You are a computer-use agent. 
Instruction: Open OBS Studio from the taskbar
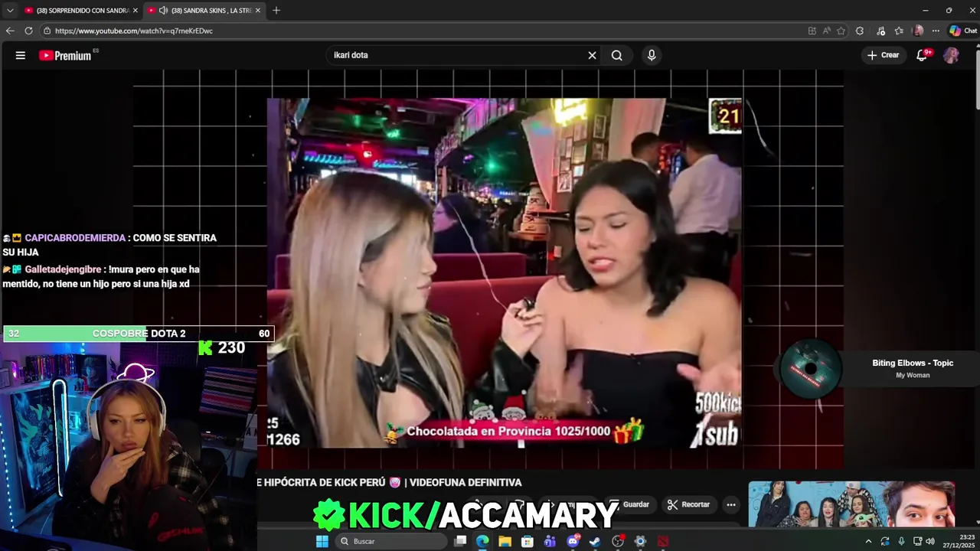tap(618, 541)
